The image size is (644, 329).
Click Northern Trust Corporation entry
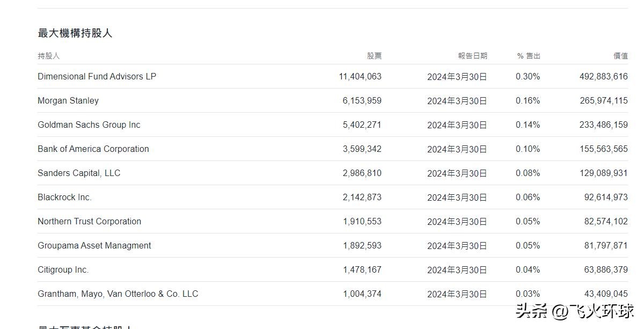click(x=89, y=221)
